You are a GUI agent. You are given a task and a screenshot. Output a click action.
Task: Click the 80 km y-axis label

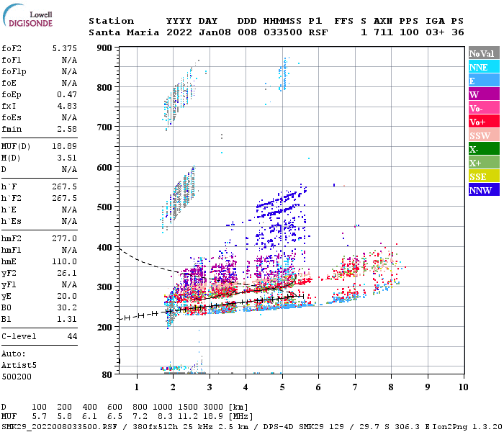[x=107, y=375]
